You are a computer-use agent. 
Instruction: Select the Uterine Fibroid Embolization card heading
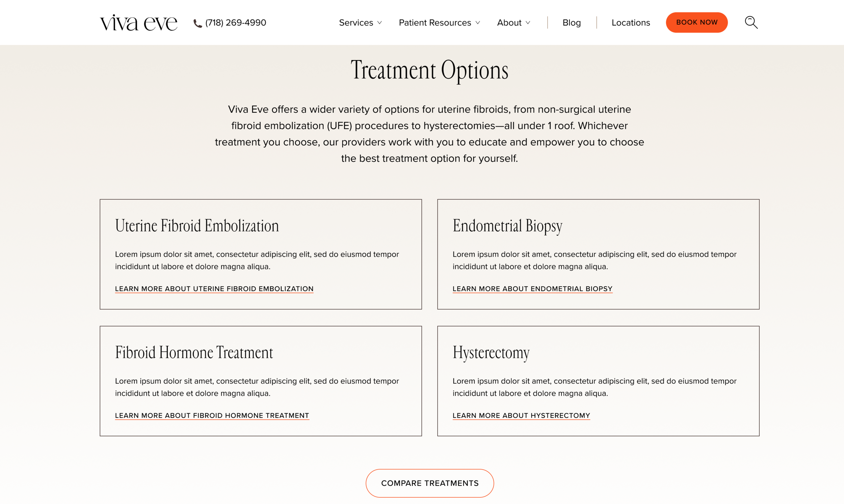point(197,226)
